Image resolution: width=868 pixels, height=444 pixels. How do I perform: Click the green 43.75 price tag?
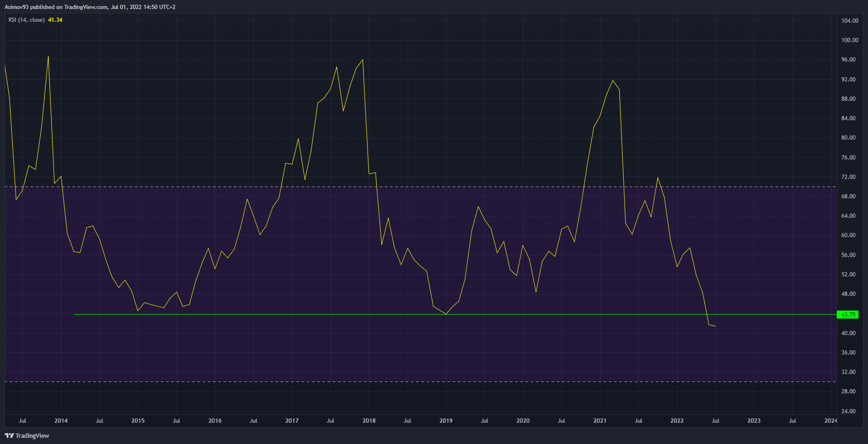pyautogui.click(x=848, y=315)
